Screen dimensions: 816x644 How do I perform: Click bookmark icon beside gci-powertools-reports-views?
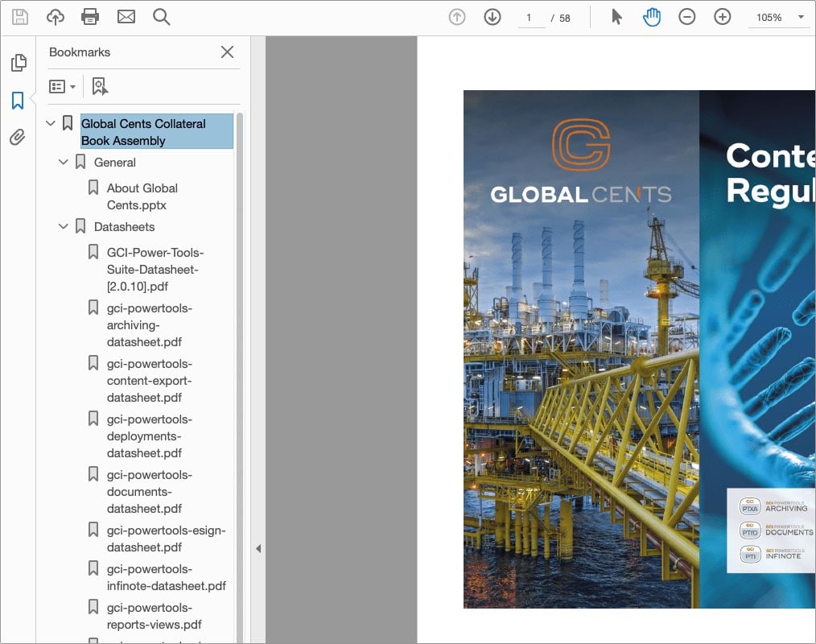93,606
